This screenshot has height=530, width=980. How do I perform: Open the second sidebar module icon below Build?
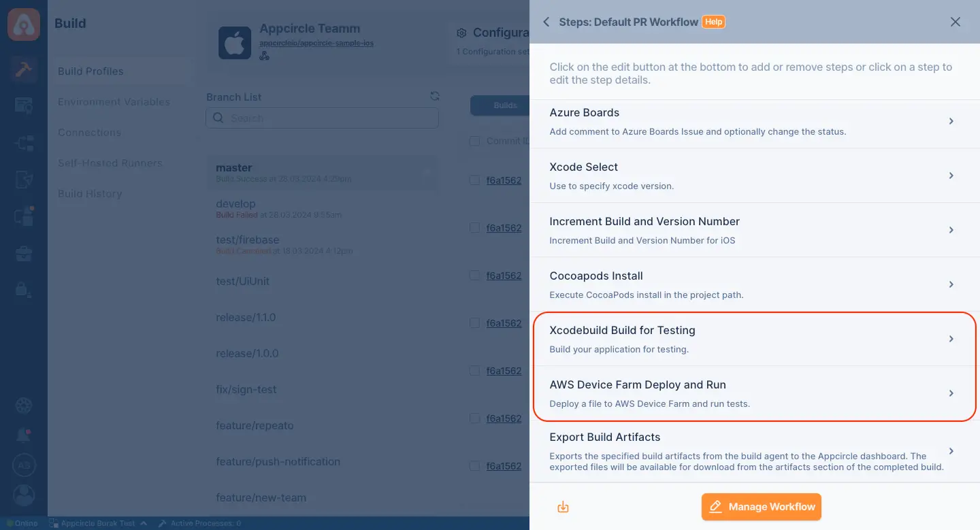point(24,105)
